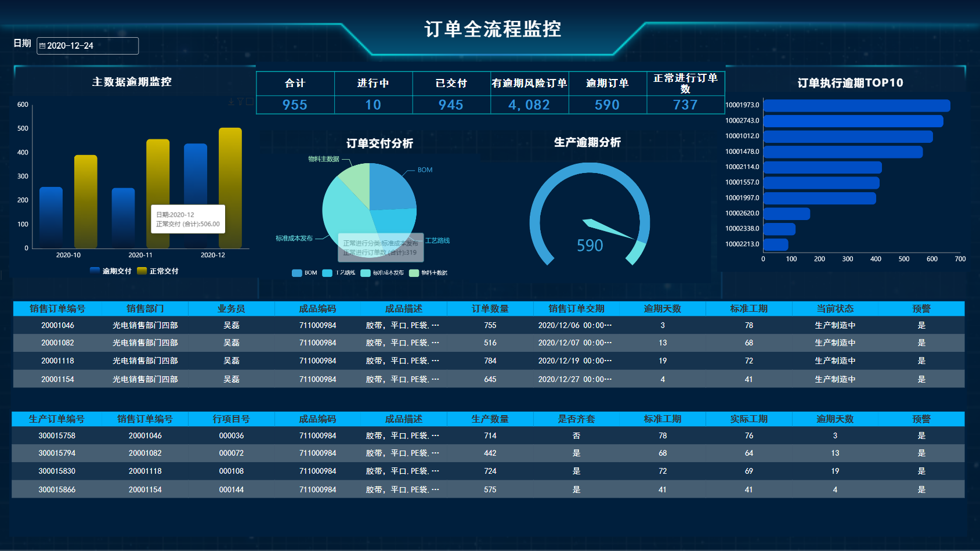
Task: Click the TOP10 bar for order 10002743.0
Action: 853,121
